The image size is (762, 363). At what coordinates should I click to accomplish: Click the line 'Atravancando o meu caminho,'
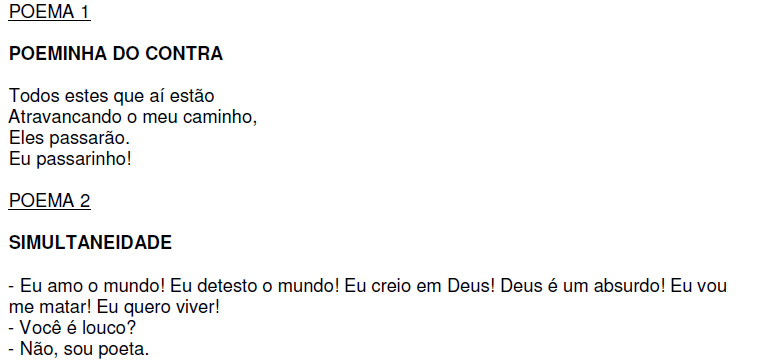tap(133, 117)
